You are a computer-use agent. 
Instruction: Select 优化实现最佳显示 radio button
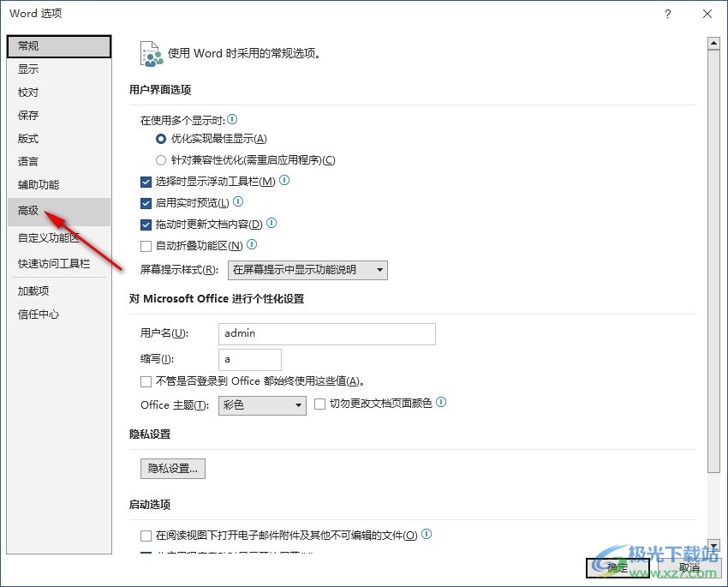161,139
